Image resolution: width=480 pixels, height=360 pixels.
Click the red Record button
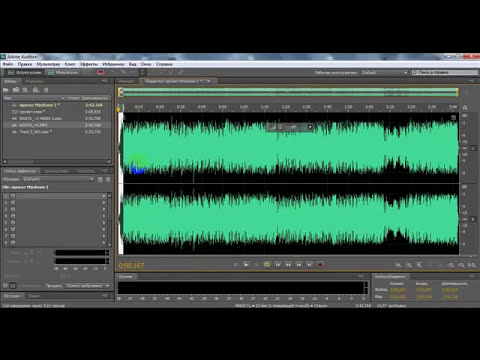320,265
